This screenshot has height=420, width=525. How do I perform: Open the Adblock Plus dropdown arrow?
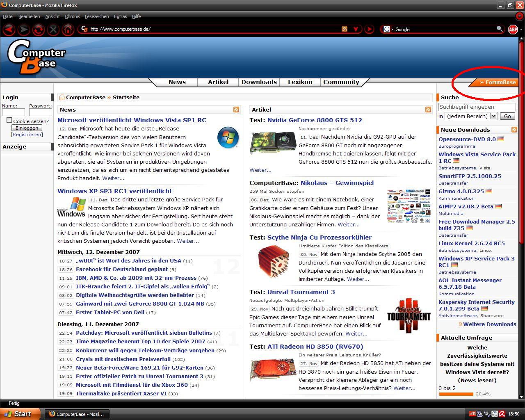[x=521, y=29]
